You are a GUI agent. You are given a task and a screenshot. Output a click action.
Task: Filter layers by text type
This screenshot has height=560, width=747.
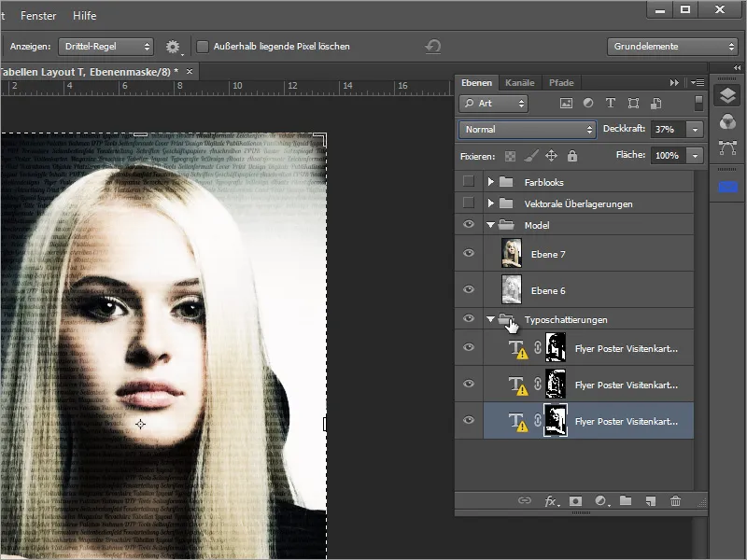coord(611,104)
